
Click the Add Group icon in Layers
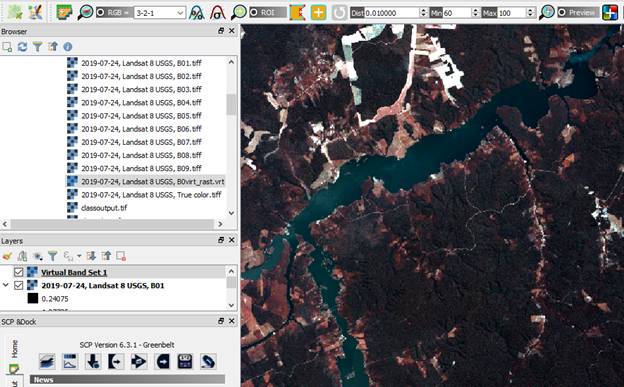pos(22,256)
